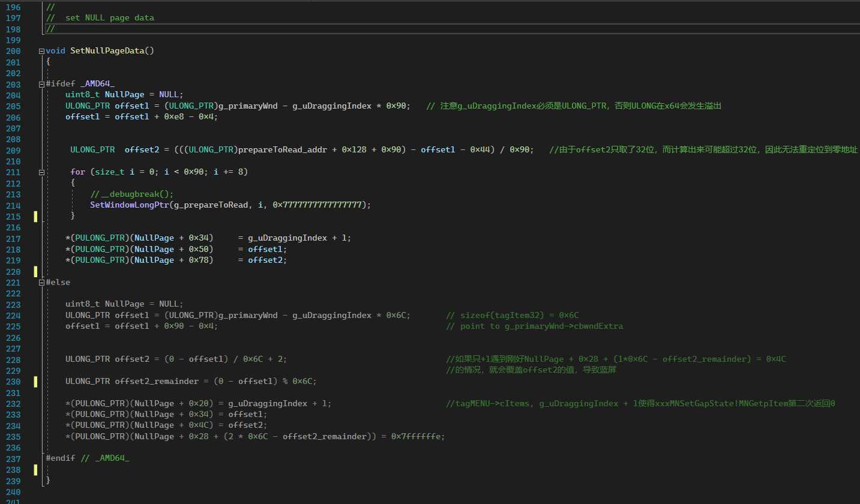Click line number 199 in the gutter
860x504 pixels.
[x=13, y=40]
